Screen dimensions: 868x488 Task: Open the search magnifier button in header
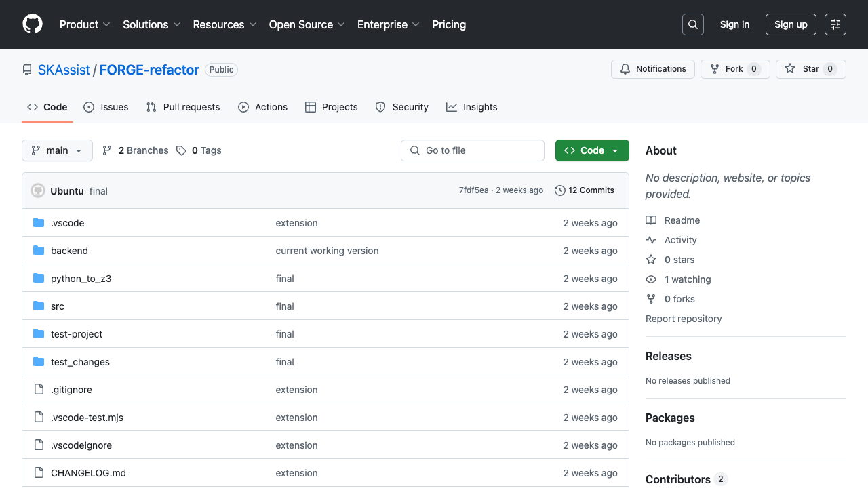(693, 24)
